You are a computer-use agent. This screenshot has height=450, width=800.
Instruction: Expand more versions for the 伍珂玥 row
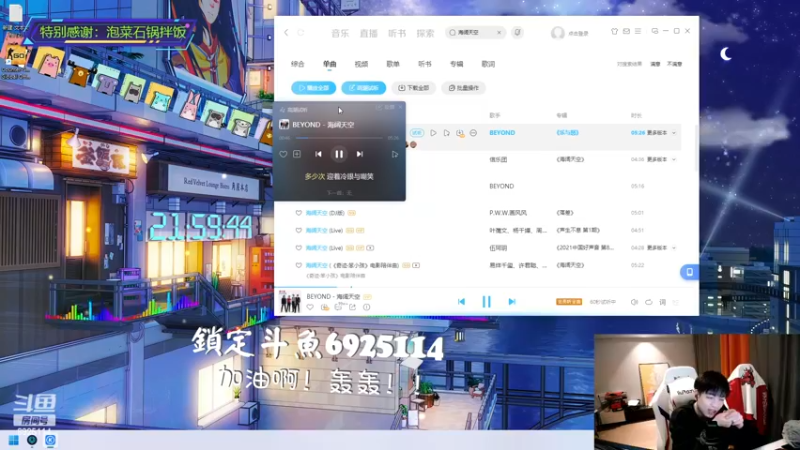[x=661, y=248]
